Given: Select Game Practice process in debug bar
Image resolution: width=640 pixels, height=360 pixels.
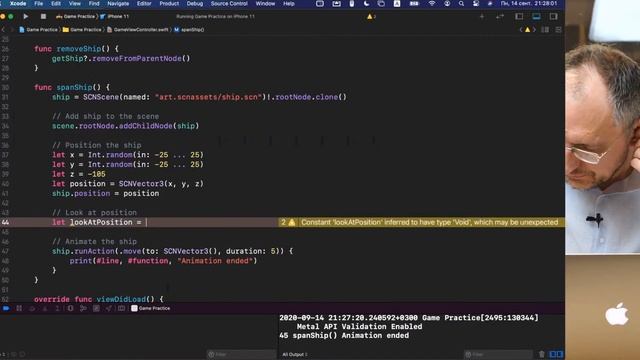Looking at the screenshot, I should [x=151, y=309].
